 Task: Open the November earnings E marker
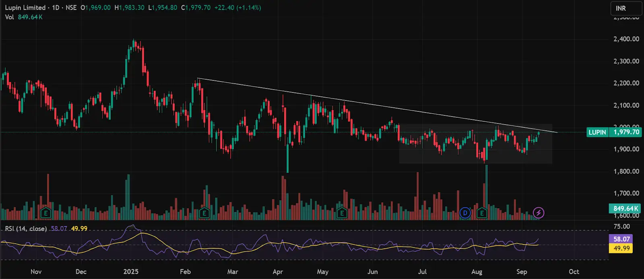(45, 213)
